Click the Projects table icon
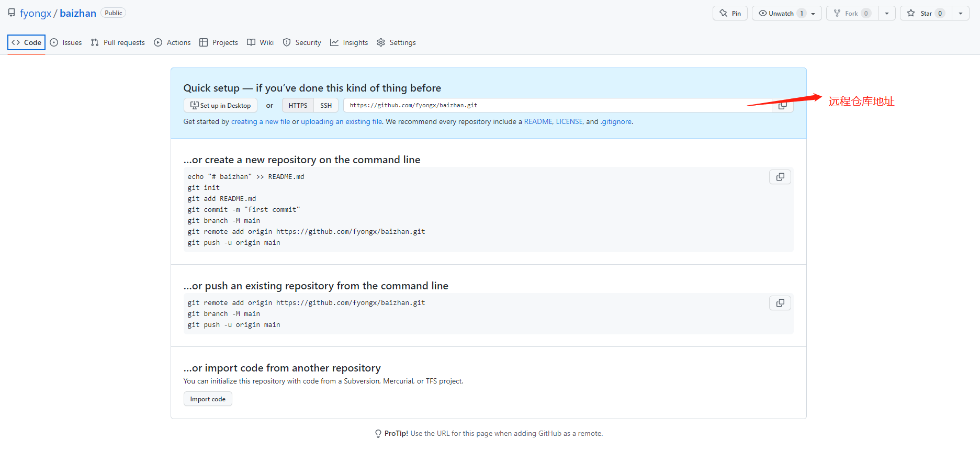 (x=204, y=42)
